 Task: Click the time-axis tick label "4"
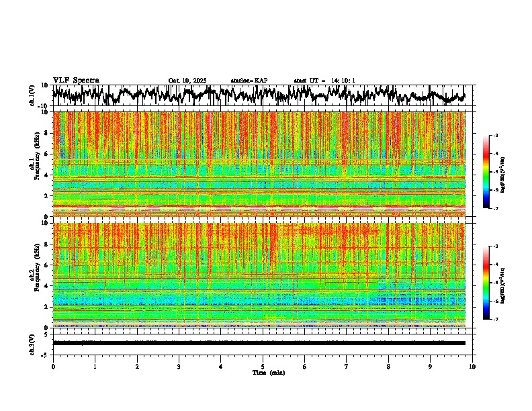point(220,367)
